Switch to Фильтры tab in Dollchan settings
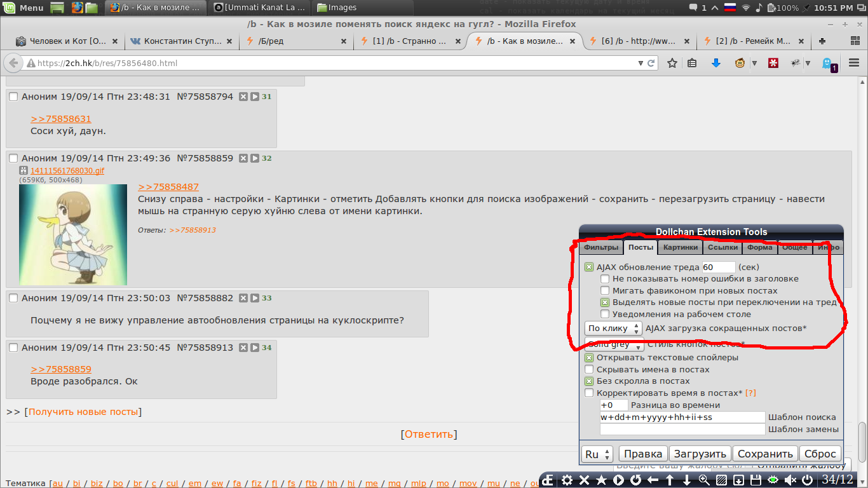Image resolution: width=868 pixels, height=488 pixels. 601,247
